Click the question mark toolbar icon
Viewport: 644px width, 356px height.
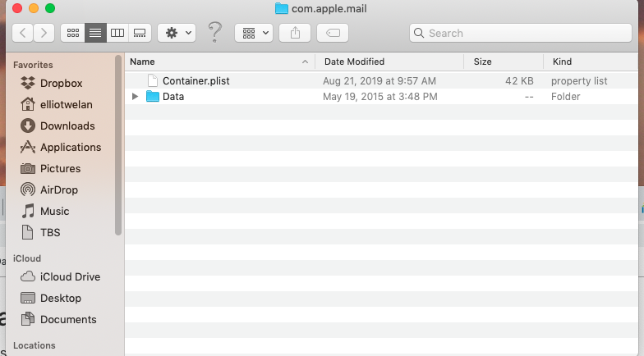(x=215, y=32)
